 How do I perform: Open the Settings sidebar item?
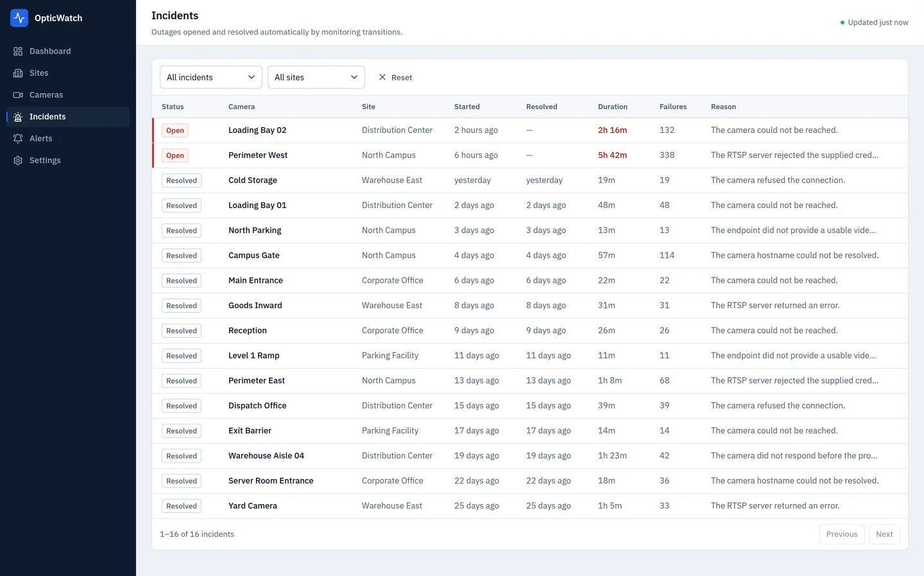[x=68, y=161]
